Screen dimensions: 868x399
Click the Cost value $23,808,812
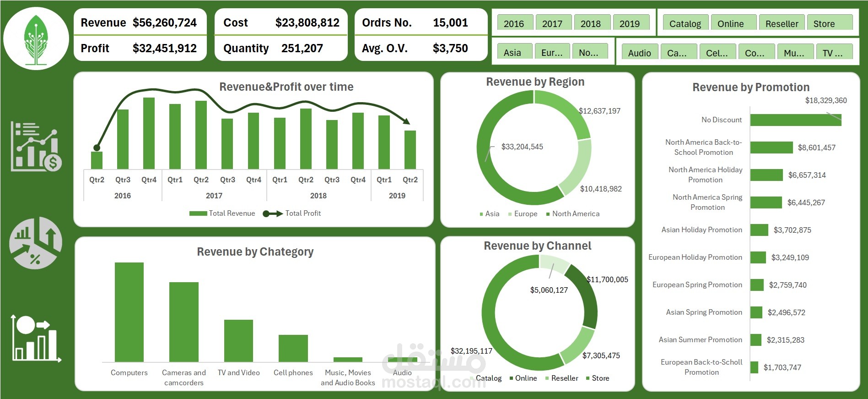pyautogui.click(x=307, y=22)
